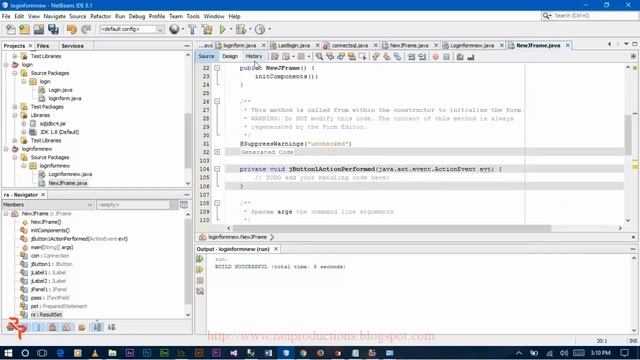Click the grayed Redo arrow icon
This screenshot has width=640, height=360.
click(x=86, y=29)
